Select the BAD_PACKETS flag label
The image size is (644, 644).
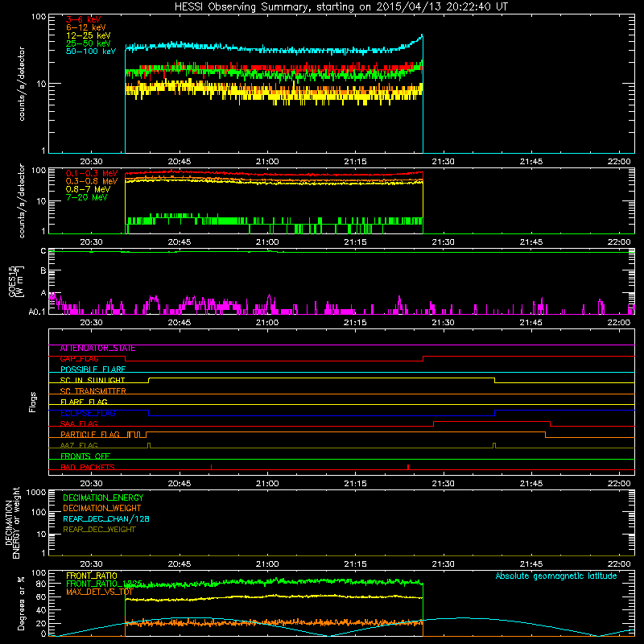pyautogui.click(x=88, y=468)
